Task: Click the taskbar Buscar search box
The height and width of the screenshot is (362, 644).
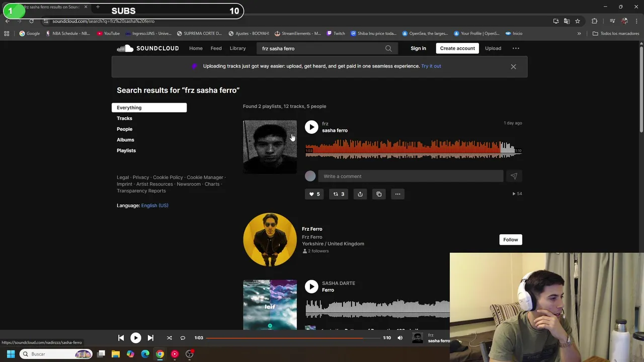Action: pyautogui.click(x=56, y=354)
